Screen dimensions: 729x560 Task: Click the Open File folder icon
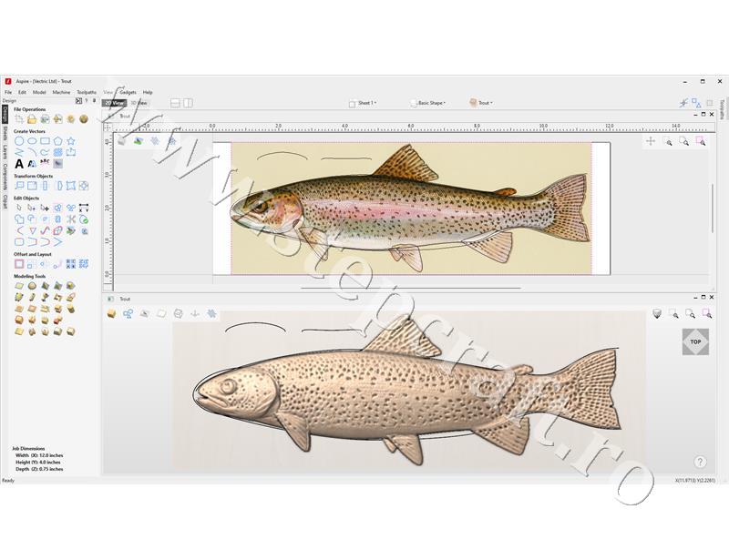point(32,119)
